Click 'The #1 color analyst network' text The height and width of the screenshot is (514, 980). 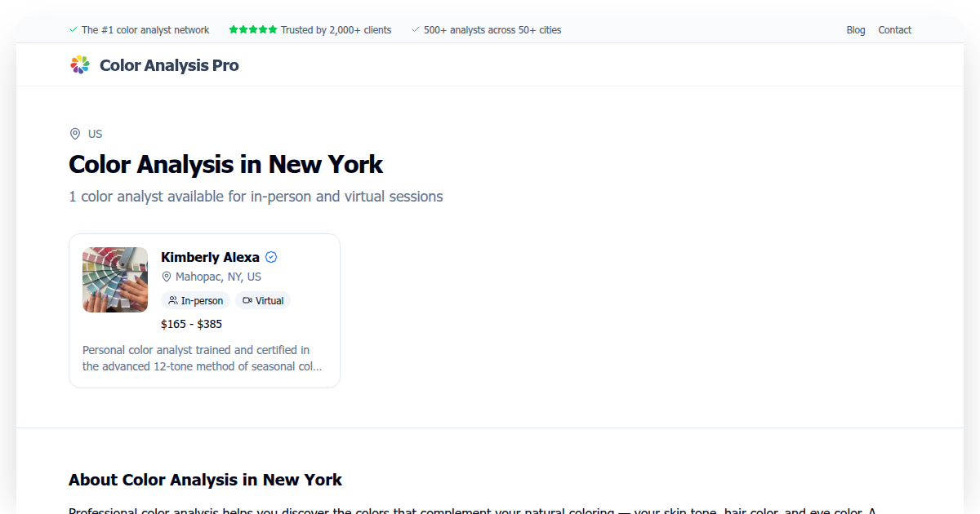tap(145, 30)
